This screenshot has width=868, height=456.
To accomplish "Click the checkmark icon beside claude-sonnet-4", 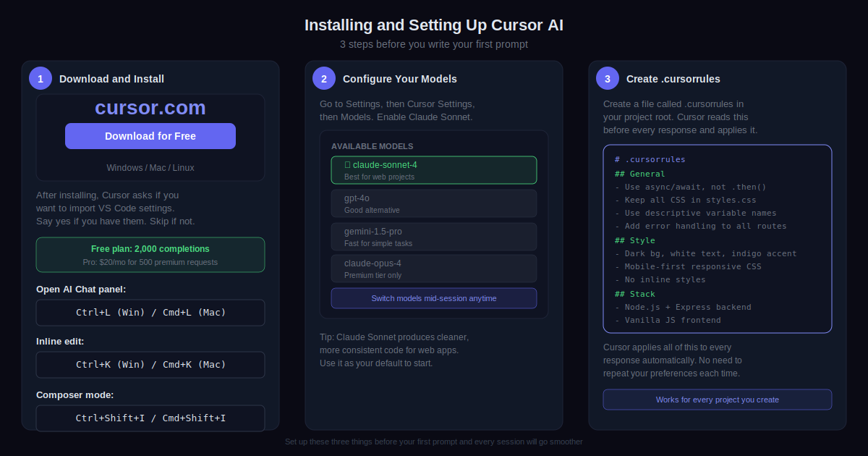I will (x=347, y=165).
